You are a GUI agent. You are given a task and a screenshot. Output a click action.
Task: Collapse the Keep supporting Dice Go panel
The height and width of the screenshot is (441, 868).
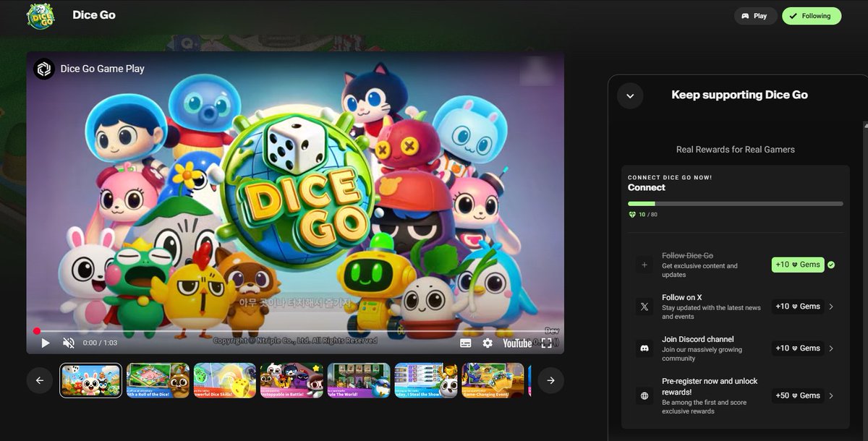click(630, 95)
